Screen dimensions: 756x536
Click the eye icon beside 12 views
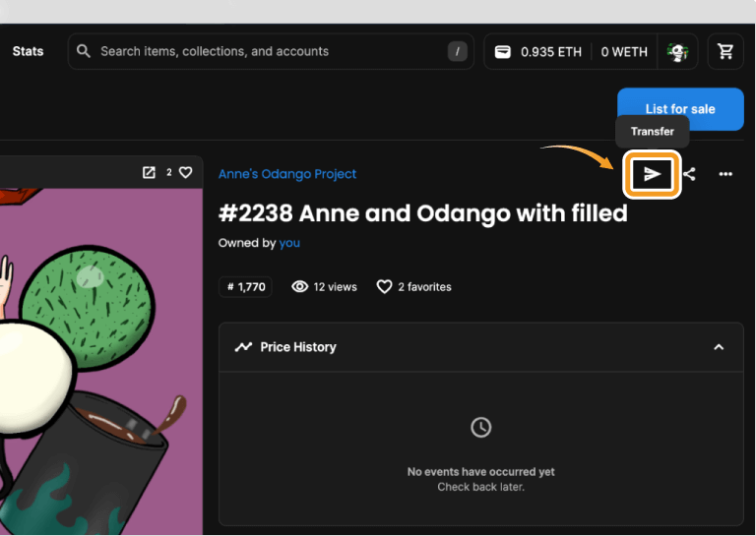coord(299,286)
